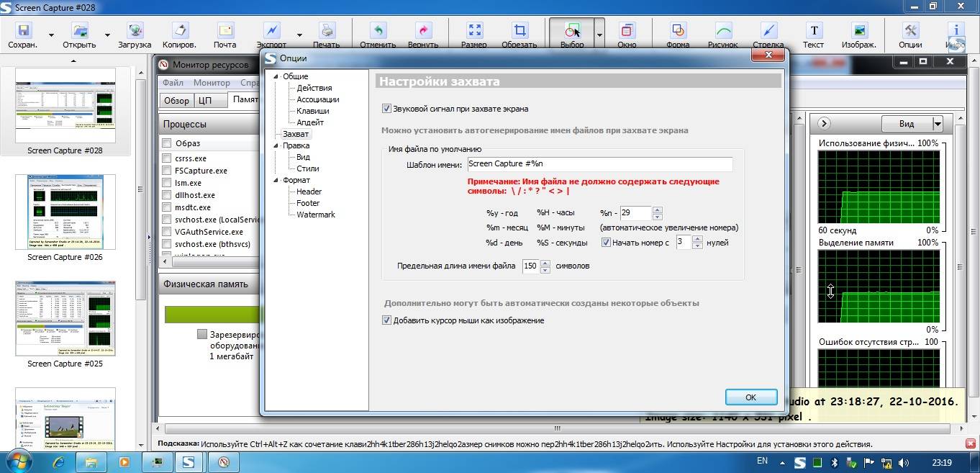Screen dimensions: 980x473
Task: Click the Сохран. (Save) toolbar icon
Action: [24, 31]
